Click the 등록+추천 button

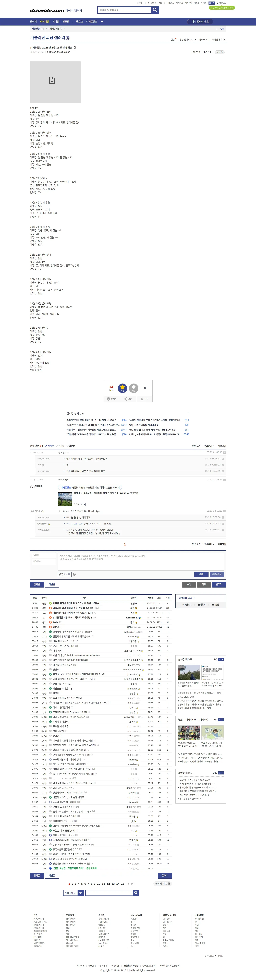pyautogui.click(x=217, y=575)
